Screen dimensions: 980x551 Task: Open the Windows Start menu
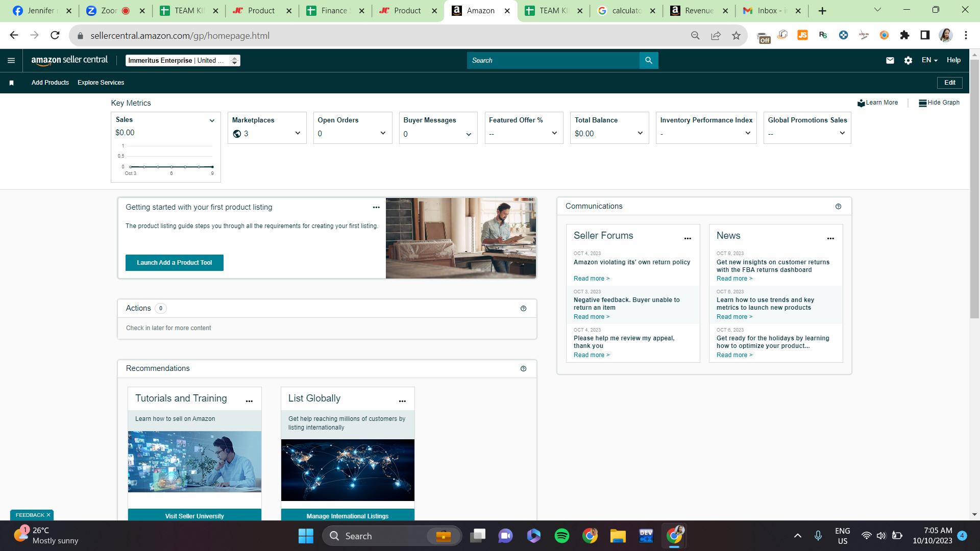click(306, 536)
